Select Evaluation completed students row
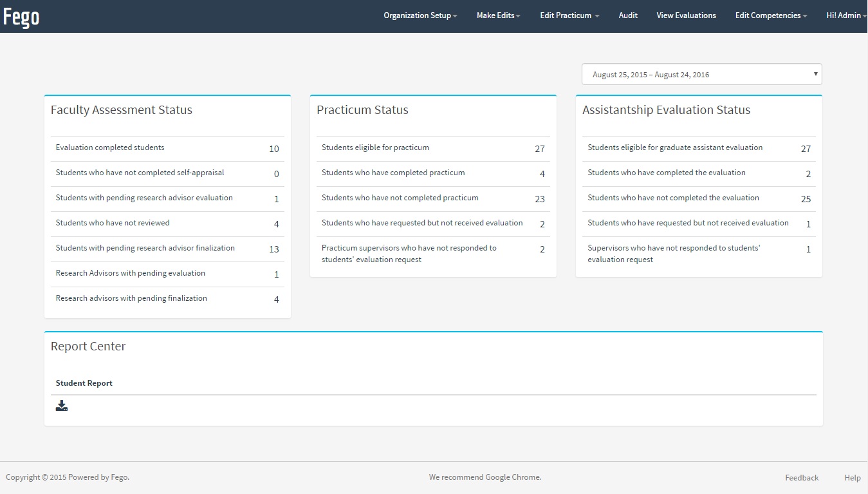Viewport: 868px width, 494px height. 110,147
